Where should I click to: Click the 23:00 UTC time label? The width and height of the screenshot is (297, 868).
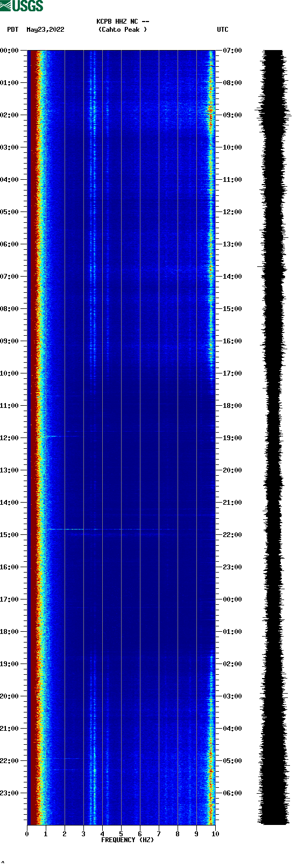(x=232, y=567)
